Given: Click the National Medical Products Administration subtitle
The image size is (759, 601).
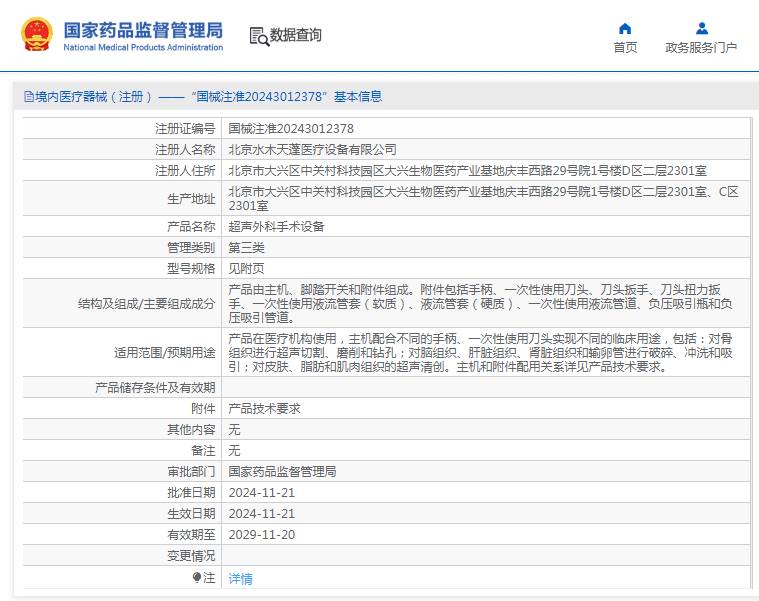Looking at the screenshot, I should pyautogui.click(x=143, y=48).
